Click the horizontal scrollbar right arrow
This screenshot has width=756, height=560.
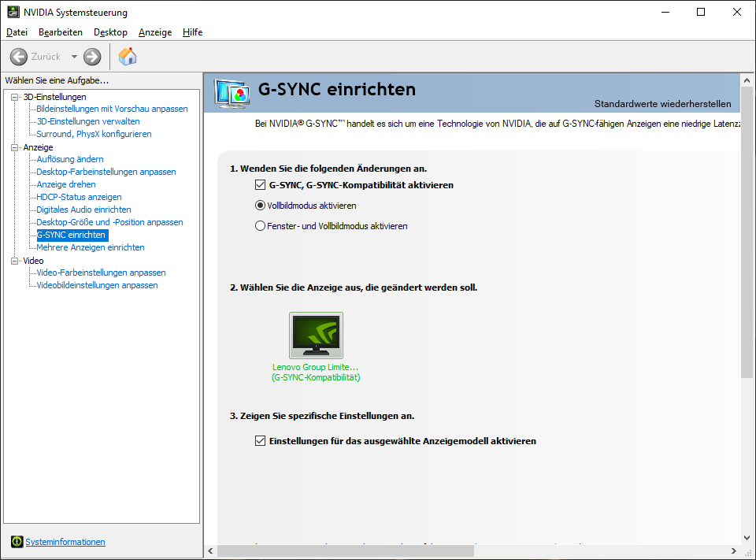click(734, 551)
